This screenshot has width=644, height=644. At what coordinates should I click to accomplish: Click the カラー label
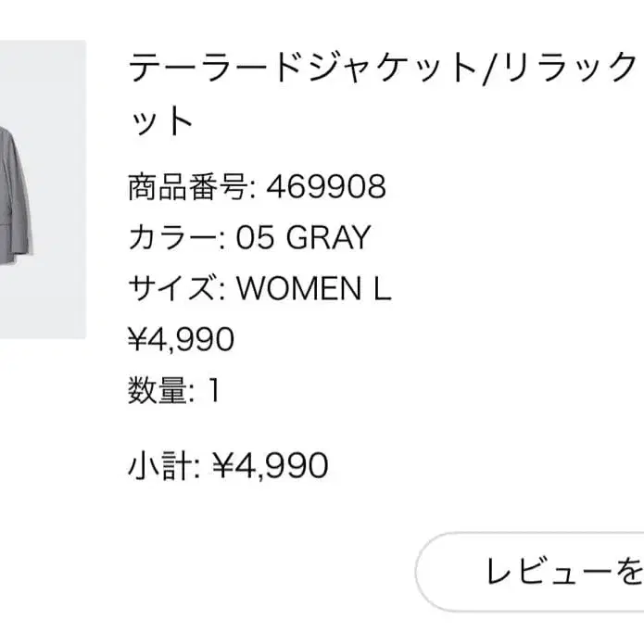click(x=173, y=239)
